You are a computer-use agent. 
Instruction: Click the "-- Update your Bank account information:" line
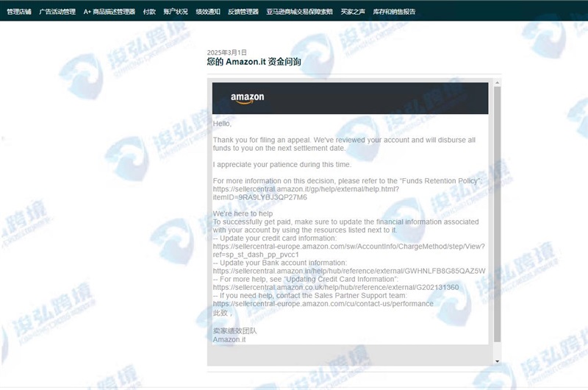pos(280,263)
